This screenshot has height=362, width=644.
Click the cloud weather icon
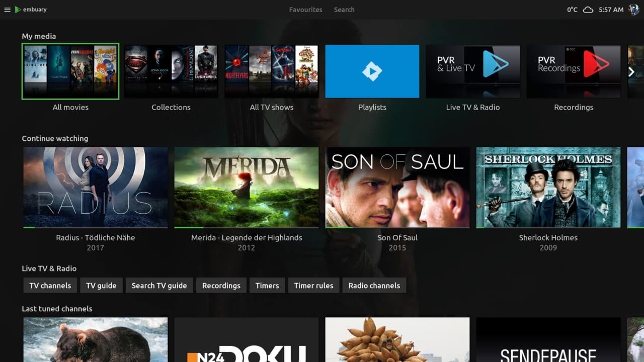tap(588, 10)
